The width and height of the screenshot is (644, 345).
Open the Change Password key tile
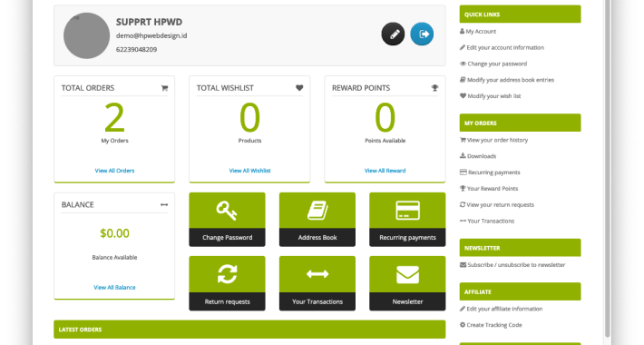pyautogui.click(x=227, y=220)
